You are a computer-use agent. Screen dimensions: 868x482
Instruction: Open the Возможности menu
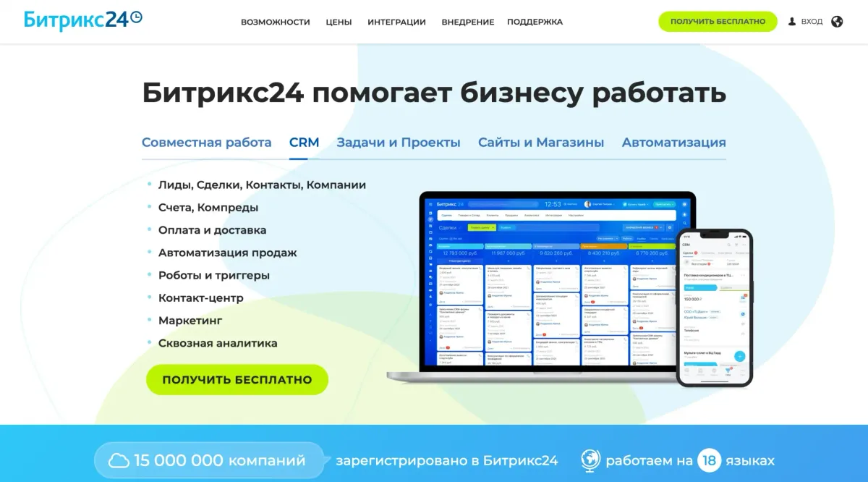coord(275,22)
